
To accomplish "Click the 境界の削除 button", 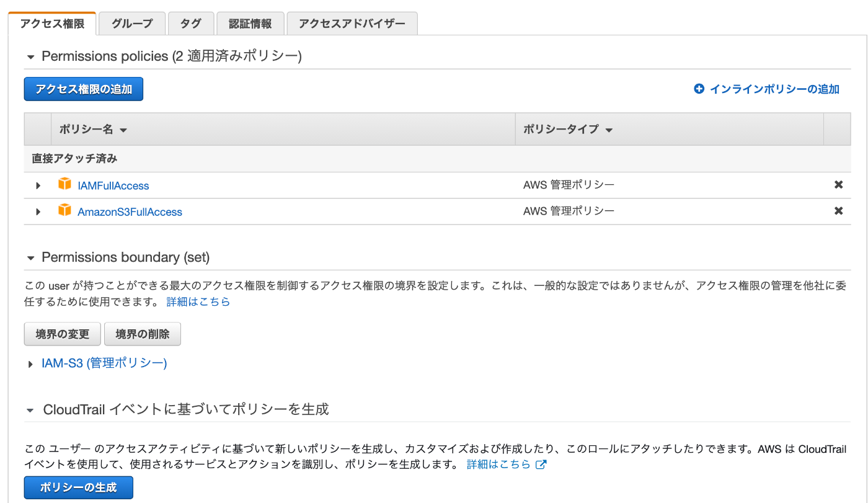I will [143, 334].
